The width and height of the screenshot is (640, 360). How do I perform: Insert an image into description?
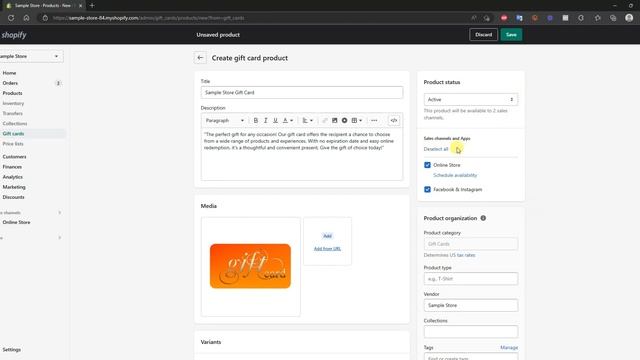tap(334, 120)
